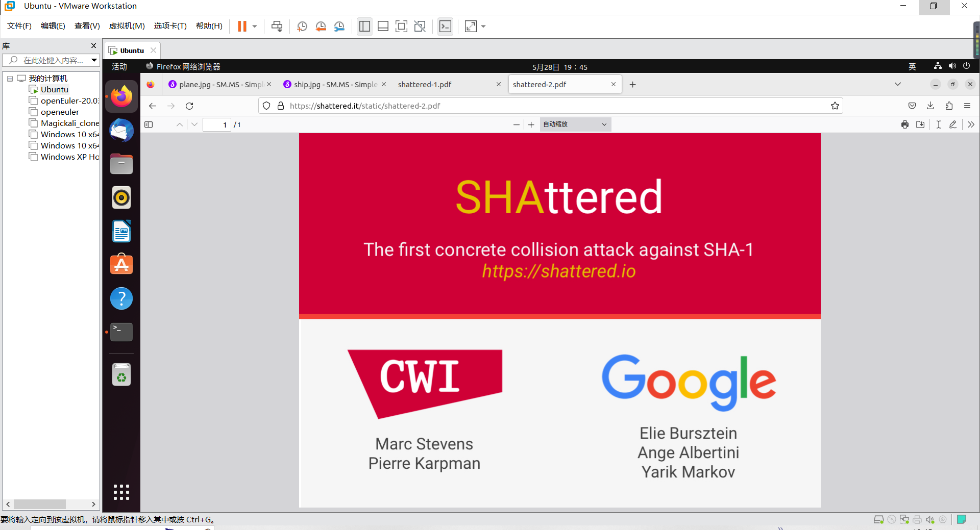980x530 pixels.
Task: List all Firefox tabs
Action: pos(898,84)
